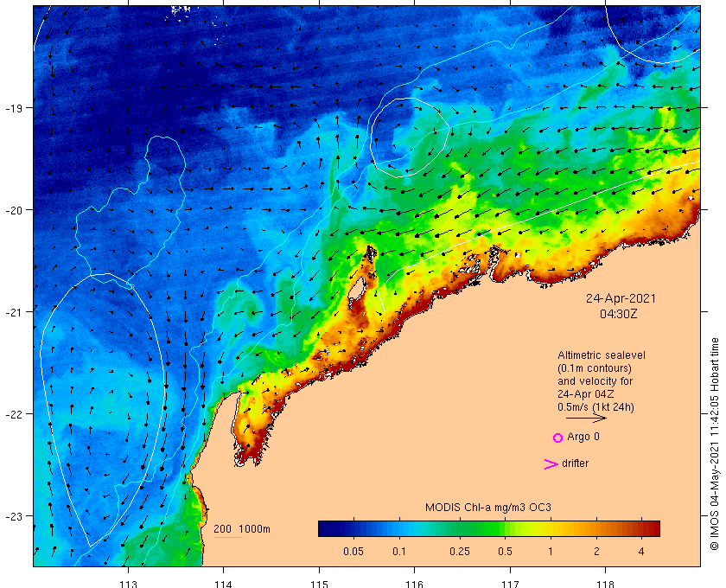Click the longitude label 116
The image size is (726, 588).
[x=414, y=584]
